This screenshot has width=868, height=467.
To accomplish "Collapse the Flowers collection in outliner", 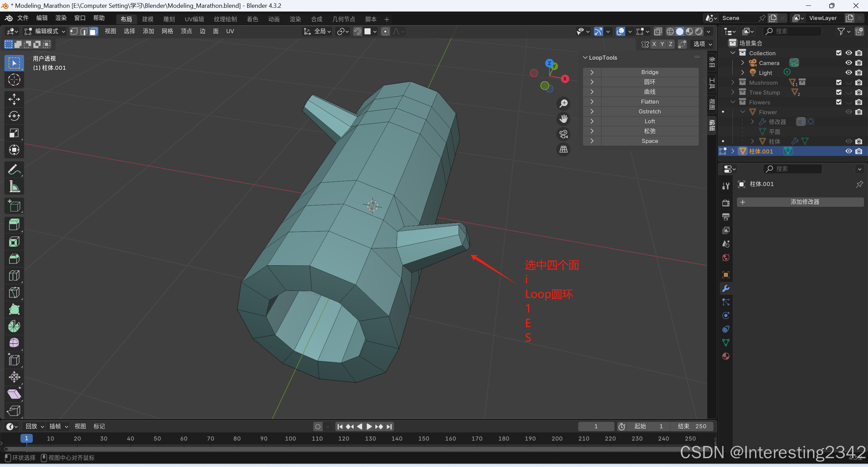I will (733, 102).
